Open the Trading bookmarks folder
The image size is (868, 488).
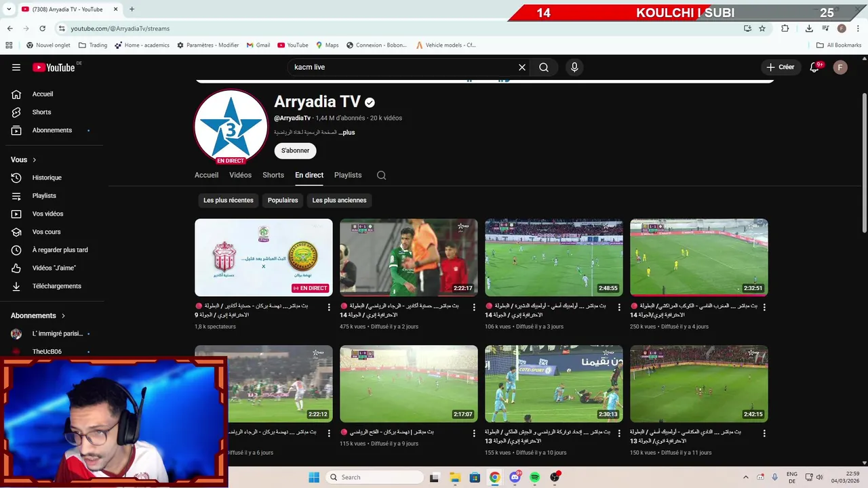[93, 45]
